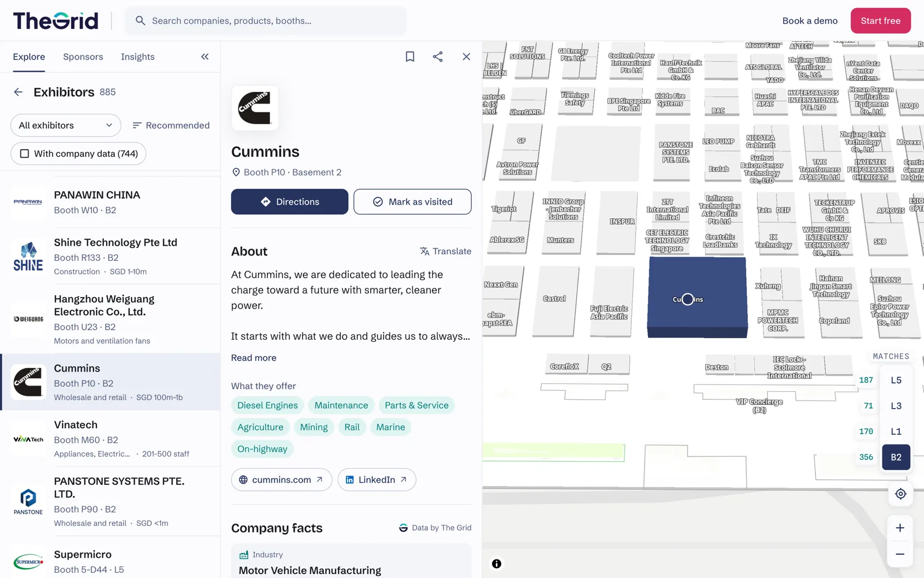Screen dimensions: 924x578
Task: Click the PANAWIN CHINA logo
Action: point(28,202)
